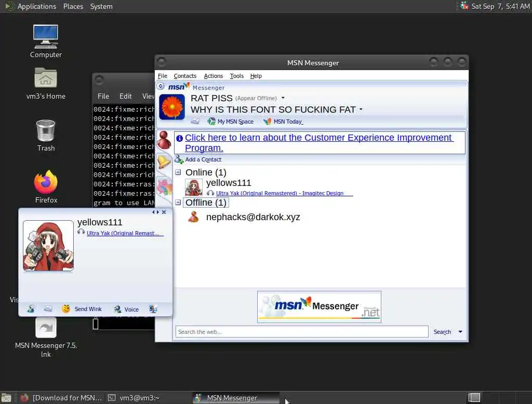Open My MSN Space link

click(x=235, y=122)
